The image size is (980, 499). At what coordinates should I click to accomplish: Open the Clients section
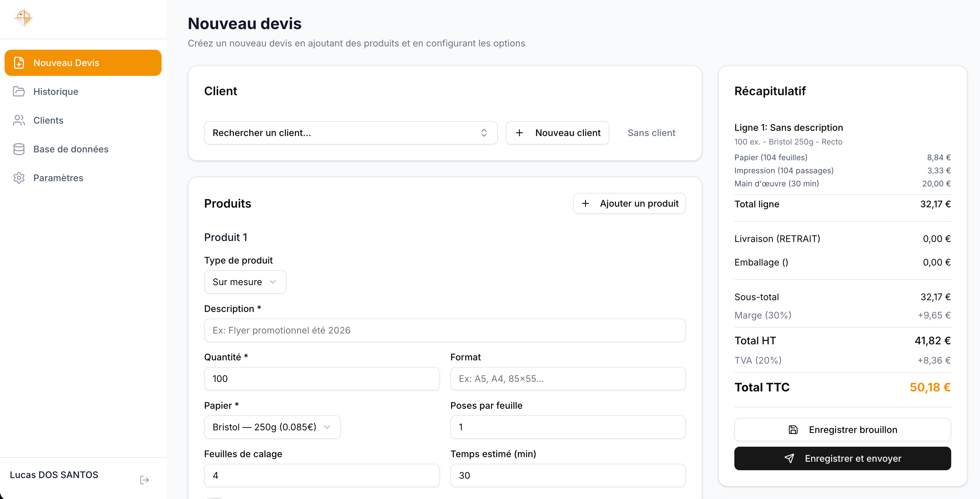pos(83,120)
